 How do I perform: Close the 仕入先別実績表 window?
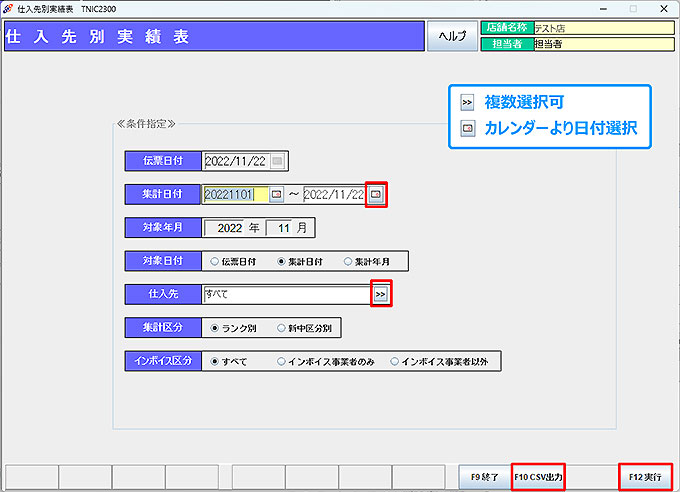pos(664,9)
